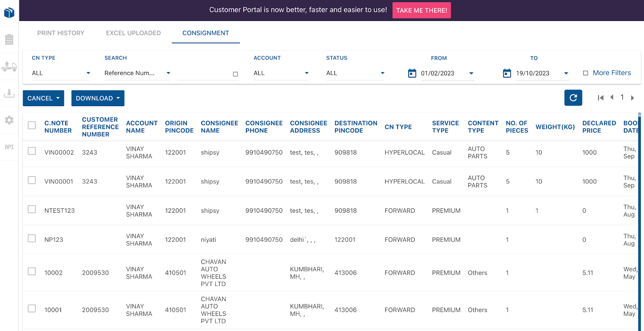This screenshot has height=331, width=644.
Task: Click the search text input field
Action: pos(204,73)
